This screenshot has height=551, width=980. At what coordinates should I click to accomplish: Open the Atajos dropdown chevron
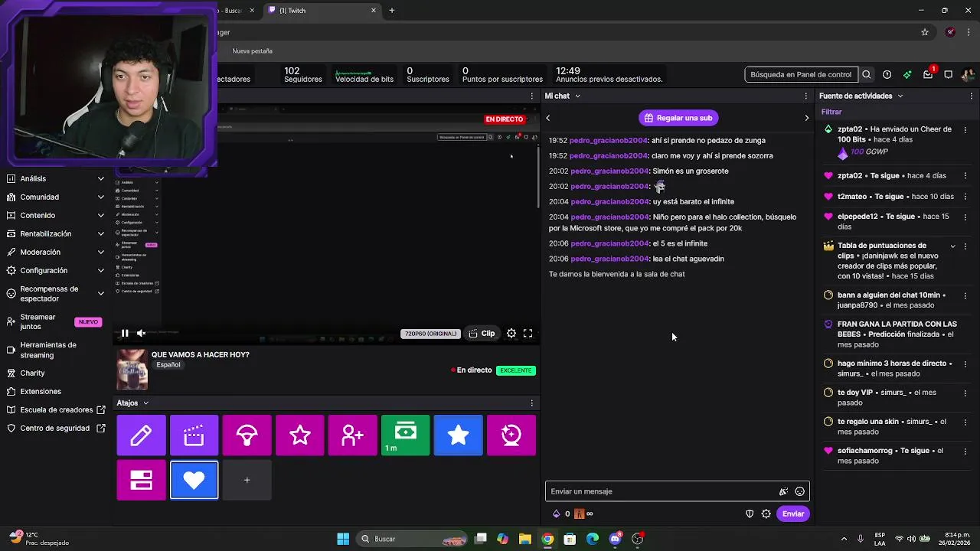point(145,403)
